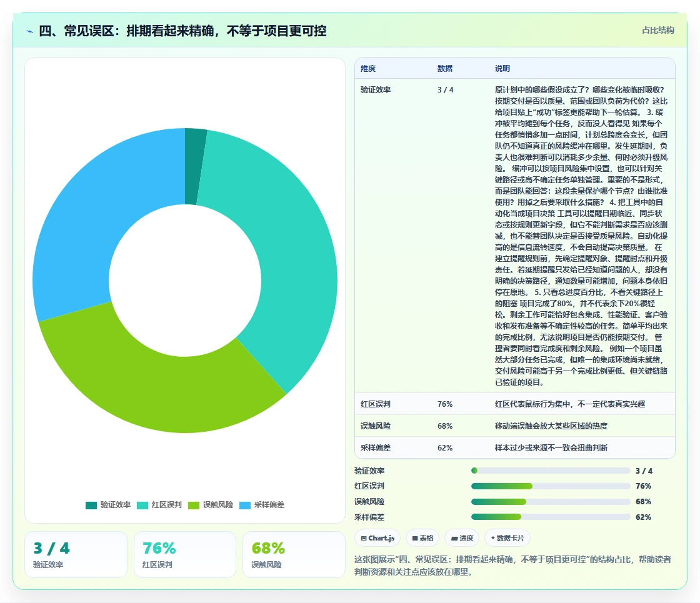Click the 采样偏差 progress bar
This screenshot has width=700, height=603.
551,517
